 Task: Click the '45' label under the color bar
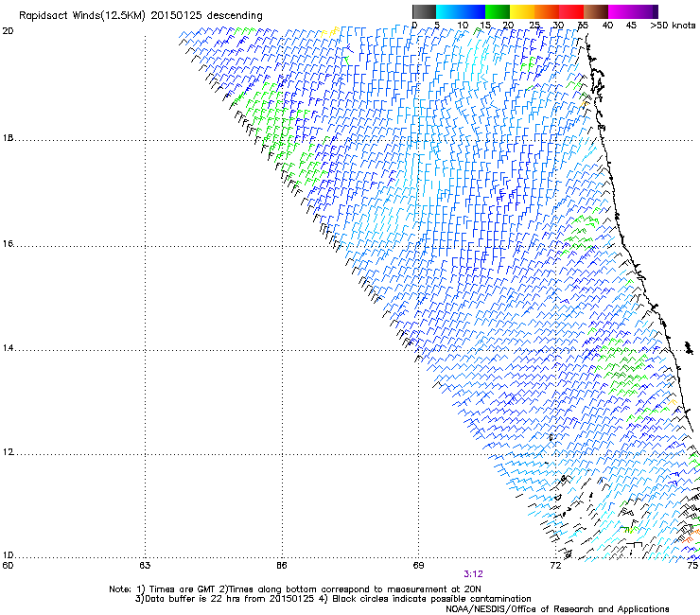631,26
